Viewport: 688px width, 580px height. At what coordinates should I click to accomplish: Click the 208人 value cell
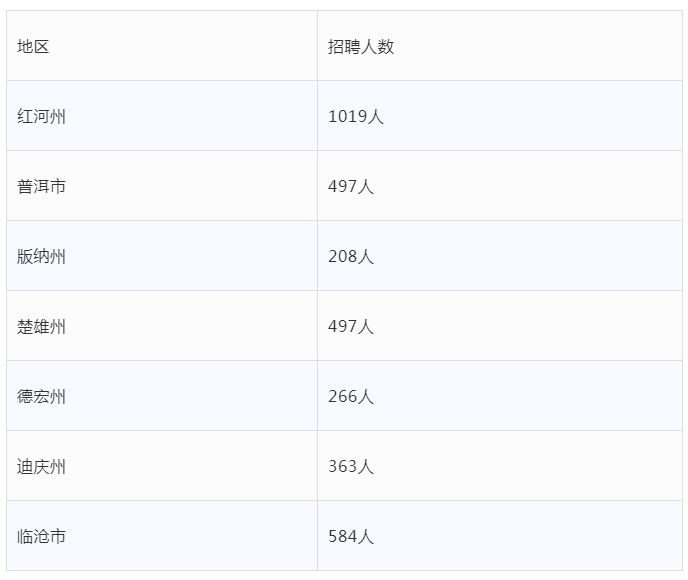(350, 257)
